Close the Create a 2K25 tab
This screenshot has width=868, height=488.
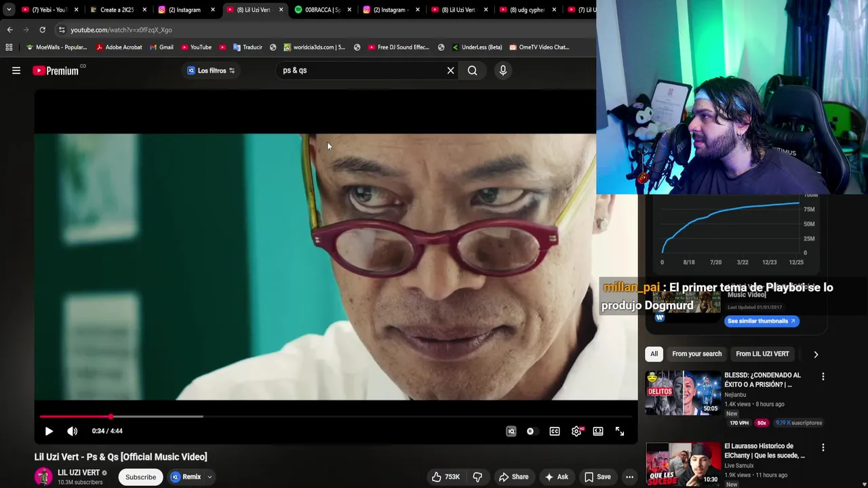tap(144, 9)
